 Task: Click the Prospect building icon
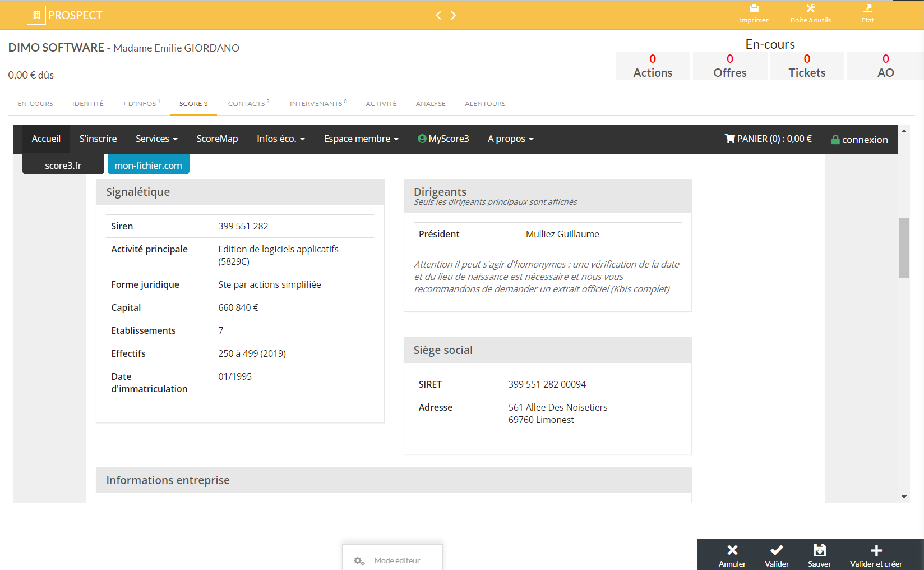[x=36, y=15]
